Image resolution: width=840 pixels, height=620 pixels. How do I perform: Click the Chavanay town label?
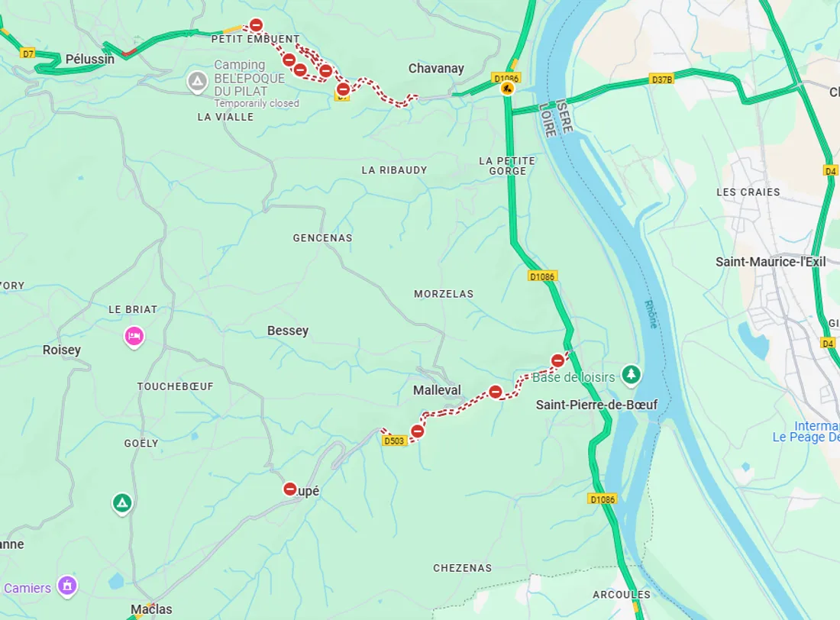coord(436,69)
